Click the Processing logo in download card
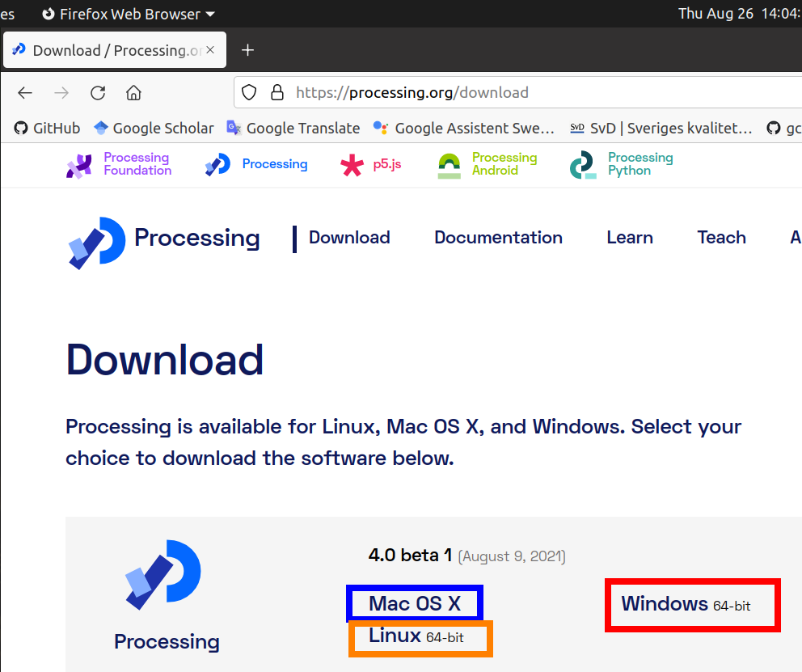Image resolution: width=802 pixels, height=672 pixels. click(x=163, y=575)
